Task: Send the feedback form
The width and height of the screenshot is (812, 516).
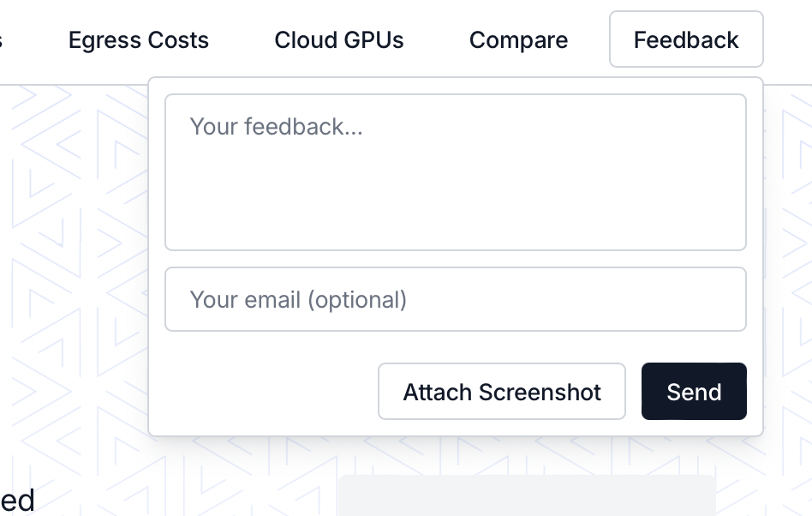Action: [x=693, y=392]
